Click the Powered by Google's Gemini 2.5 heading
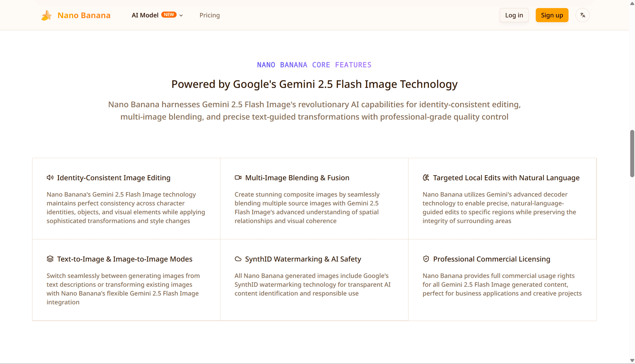 314,84
